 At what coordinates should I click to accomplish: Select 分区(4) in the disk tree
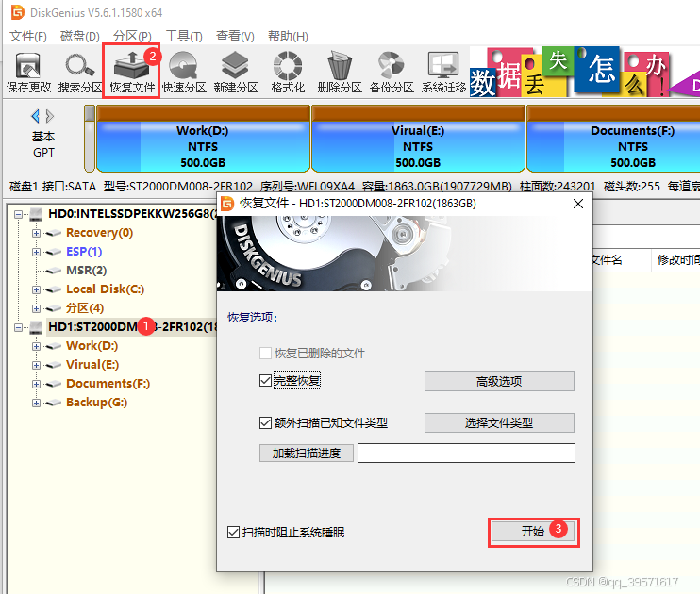[85, 308]
